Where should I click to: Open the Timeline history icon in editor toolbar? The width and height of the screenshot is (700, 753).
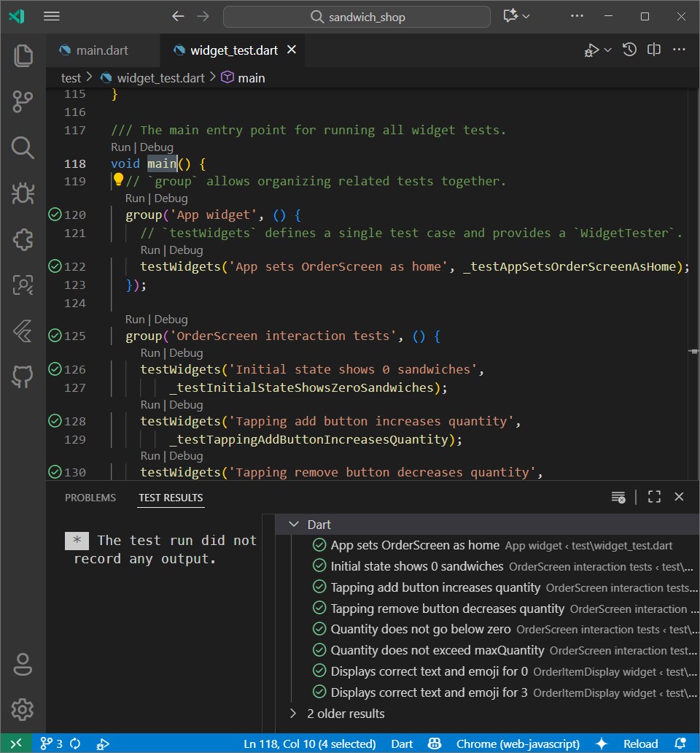629,49
